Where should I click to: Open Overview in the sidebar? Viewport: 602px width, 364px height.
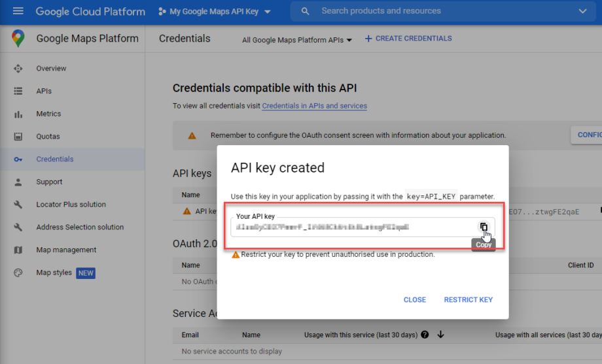pyautogui.click(x=51, y=69)
